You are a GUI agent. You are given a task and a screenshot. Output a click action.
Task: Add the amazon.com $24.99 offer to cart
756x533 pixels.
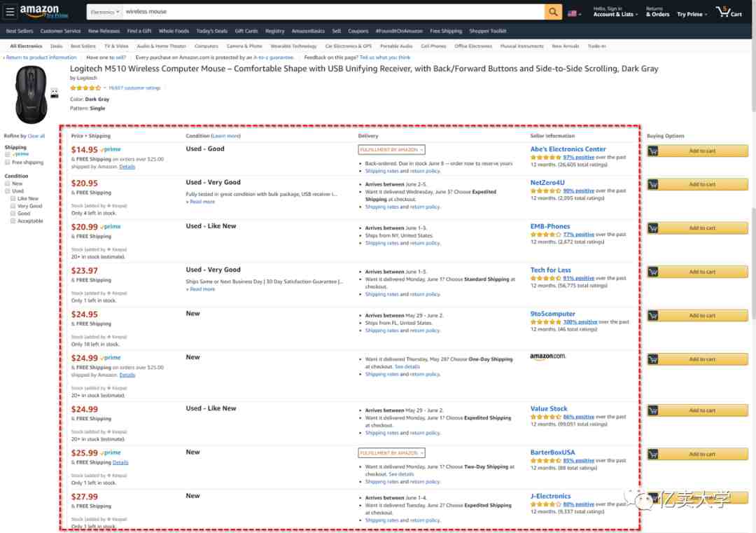(x=697, y=359)
